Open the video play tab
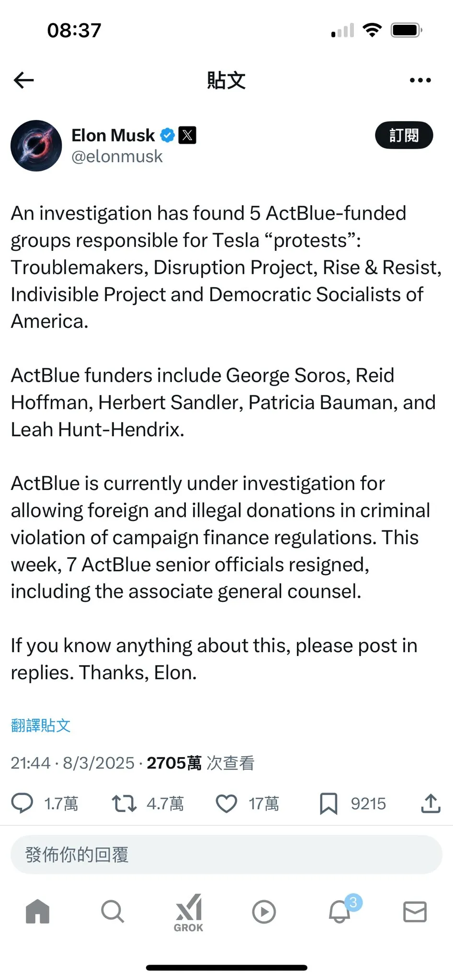This screenshot has width=453, height=980. click(x=264, y=912)
